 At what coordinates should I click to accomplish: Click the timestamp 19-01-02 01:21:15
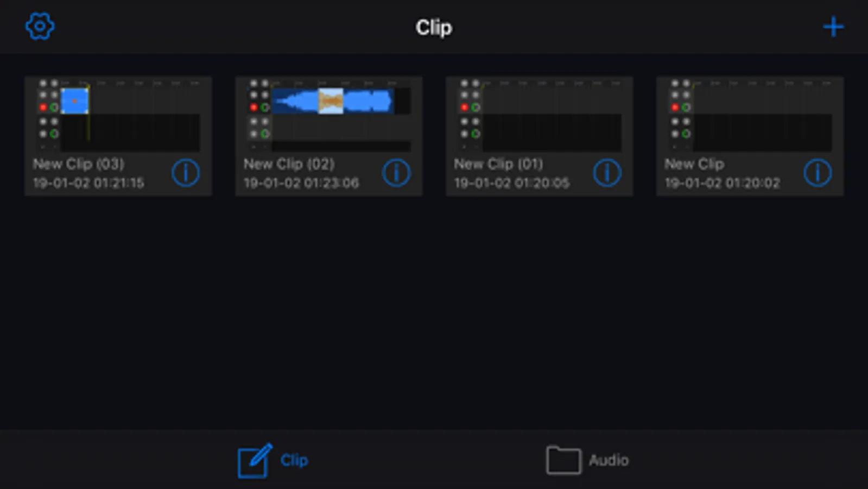88,183
